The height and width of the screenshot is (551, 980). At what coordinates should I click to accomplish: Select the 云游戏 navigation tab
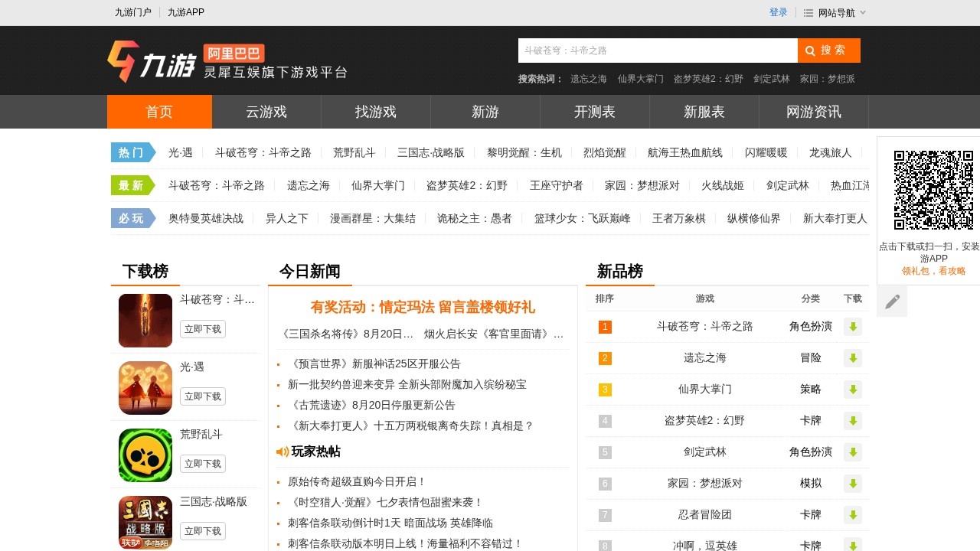click(x=266, y=112)
